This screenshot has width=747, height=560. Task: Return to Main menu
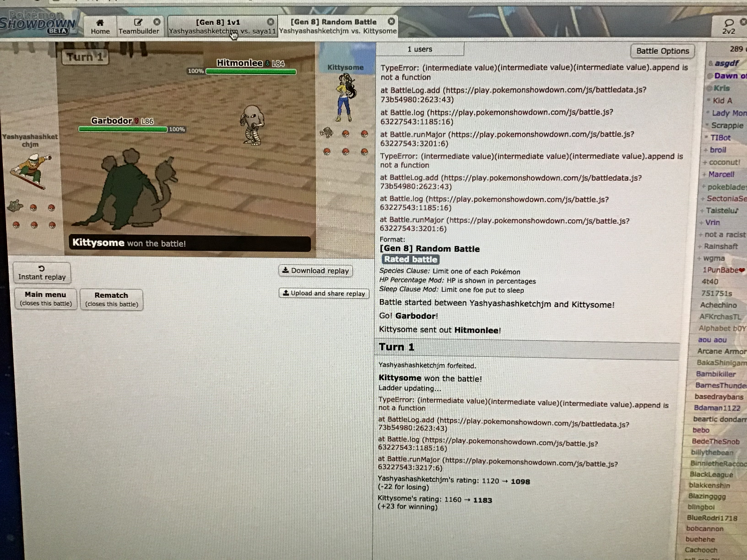click(x=46, y=299)
